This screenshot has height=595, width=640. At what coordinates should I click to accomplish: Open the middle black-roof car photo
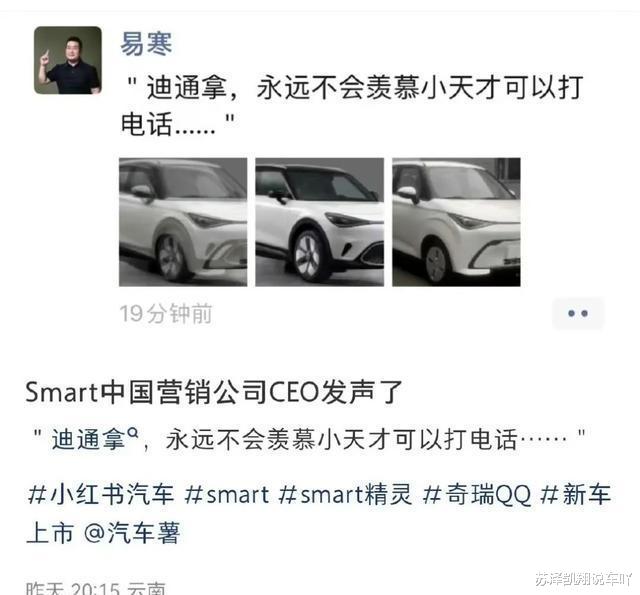pos(320,222)
